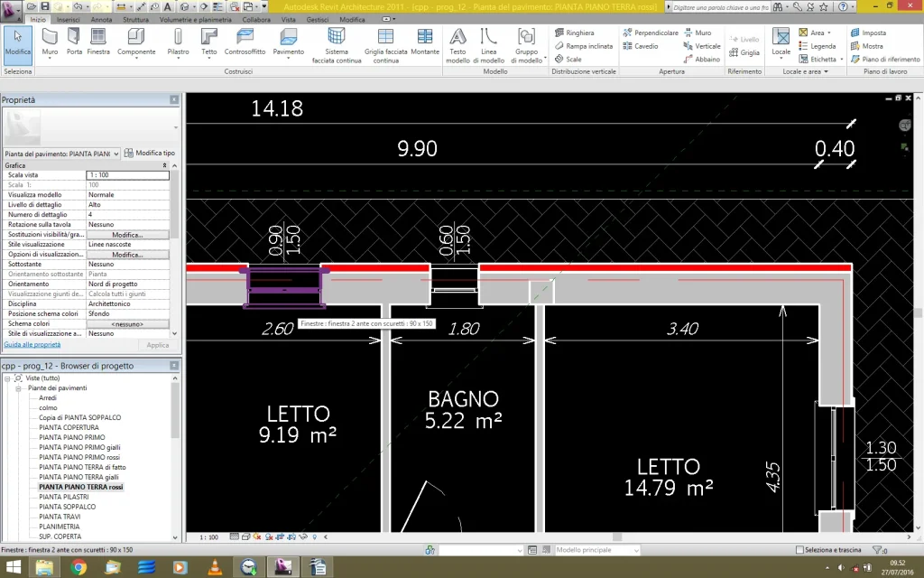
Task: Select the Rampa inclinata tool
Action: pyautogui.click(x=584, y=46)
